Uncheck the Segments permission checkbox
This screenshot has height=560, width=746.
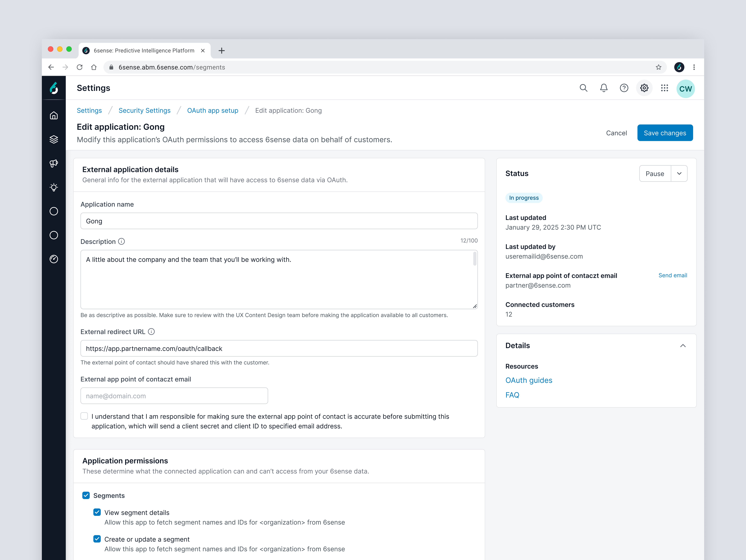(x=86, y=495)
